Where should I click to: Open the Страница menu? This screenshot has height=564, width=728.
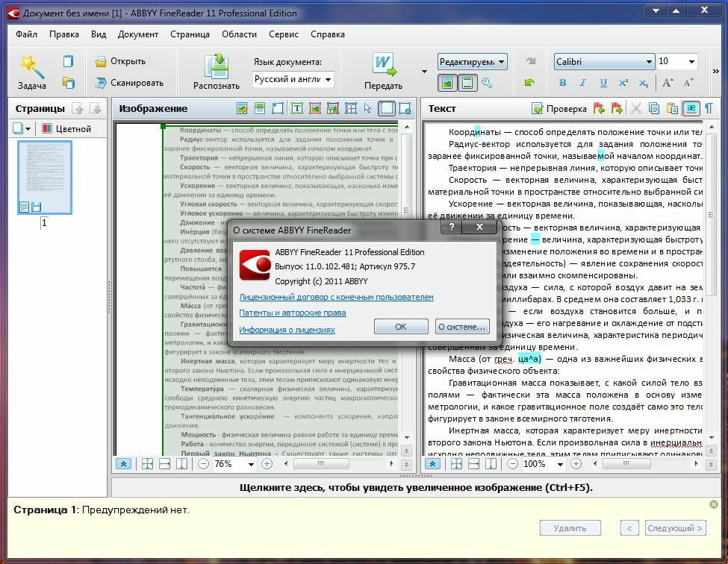click(190, 34)
